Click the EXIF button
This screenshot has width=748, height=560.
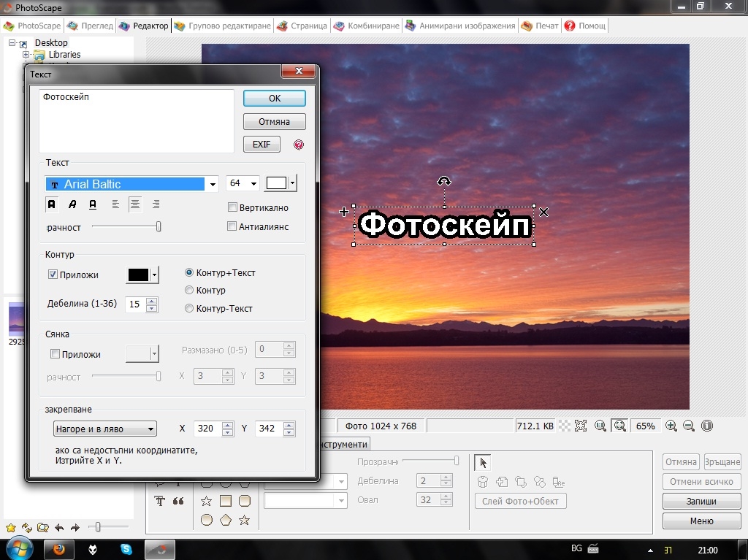[x=262, y=144]
